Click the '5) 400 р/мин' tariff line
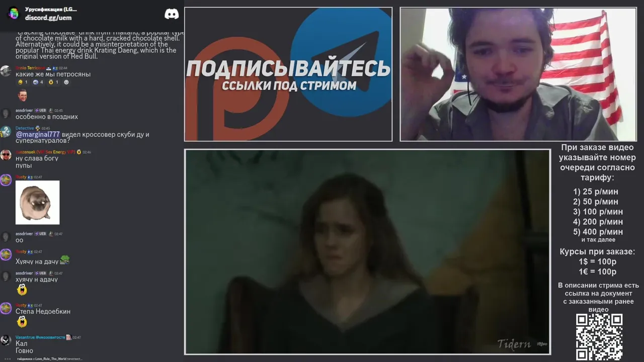 click(598, 232)
